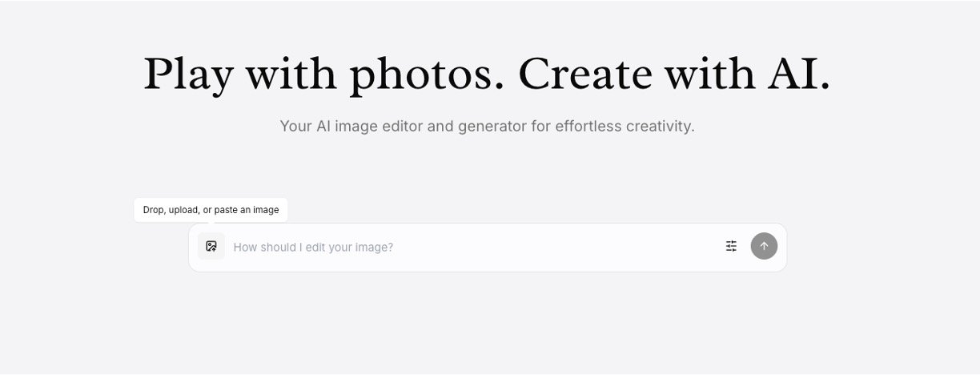
Task: Send the edit request using the arrow icon
Action: click(764, 247)
